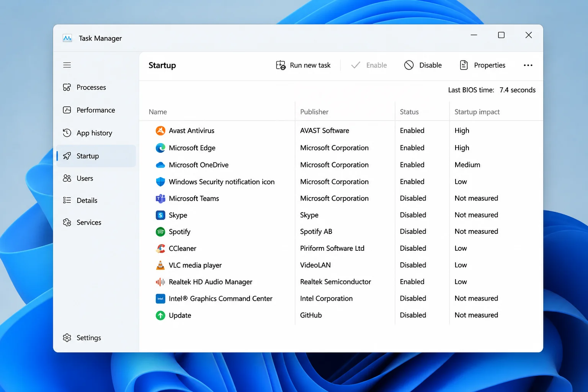Click the Medium startup impact for OneDrive
Viewport: 588px width, 392px height.
(467, 165)
